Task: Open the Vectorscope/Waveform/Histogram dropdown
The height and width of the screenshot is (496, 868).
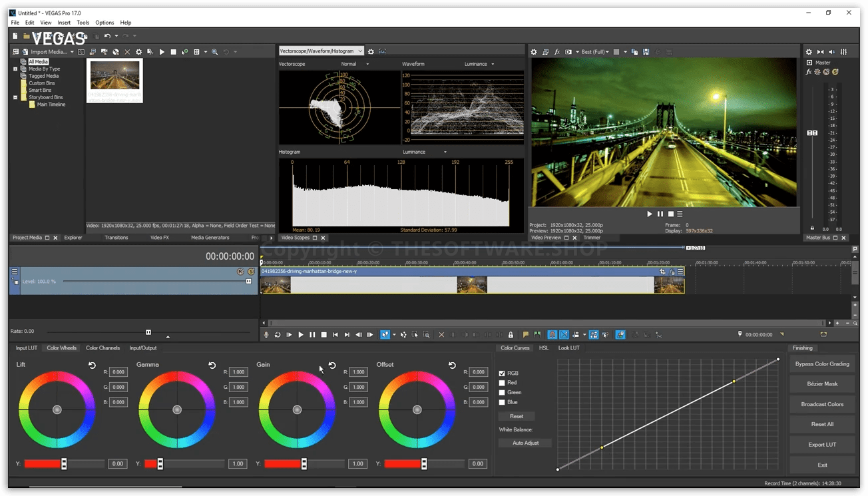Action: click(x=321, y=51)
